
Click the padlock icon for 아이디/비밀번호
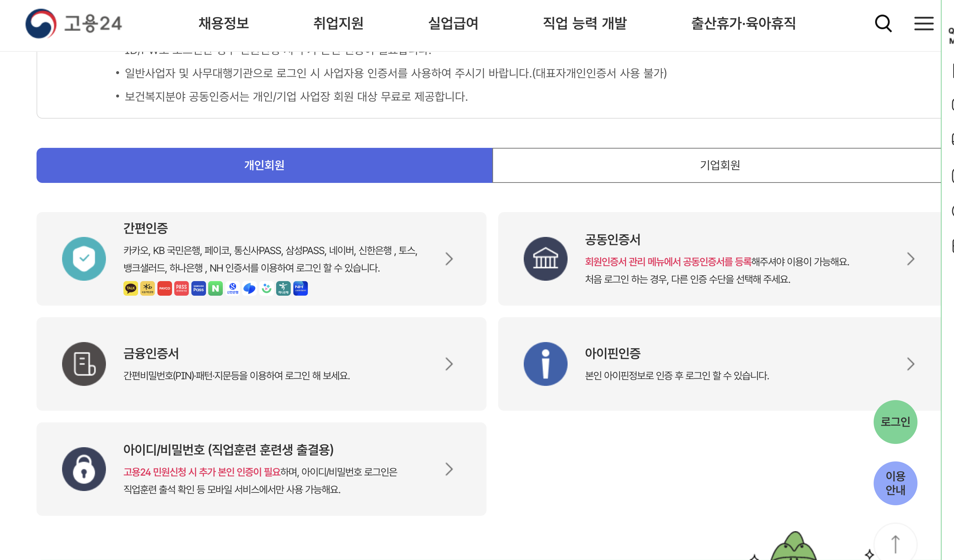coord(84,469)
